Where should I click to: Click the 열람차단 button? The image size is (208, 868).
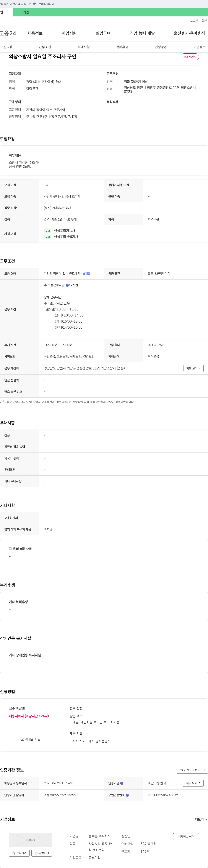click(x=42, y=853)
